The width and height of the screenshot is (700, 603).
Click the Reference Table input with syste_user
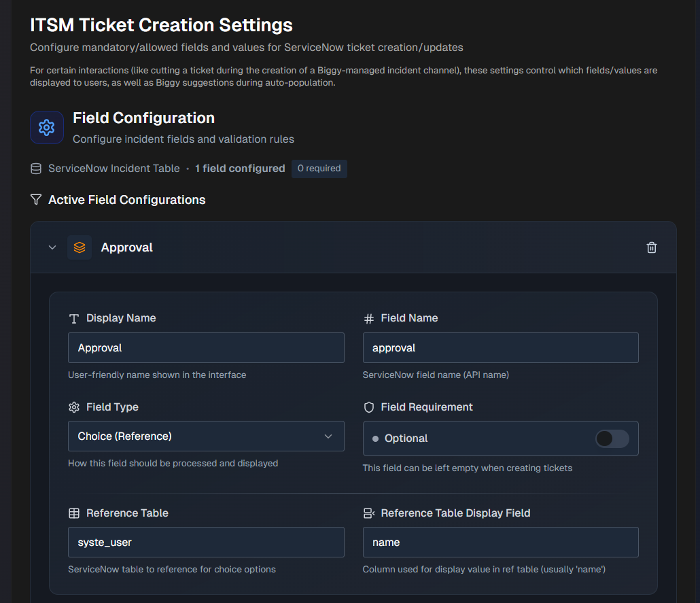pos(205,542)
